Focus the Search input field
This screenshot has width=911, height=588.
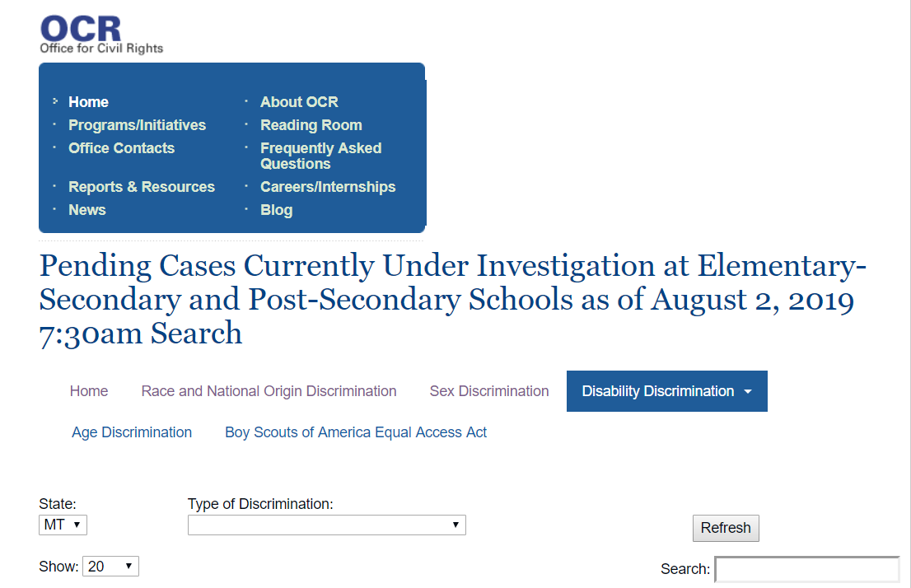click(x=807, y=569)
